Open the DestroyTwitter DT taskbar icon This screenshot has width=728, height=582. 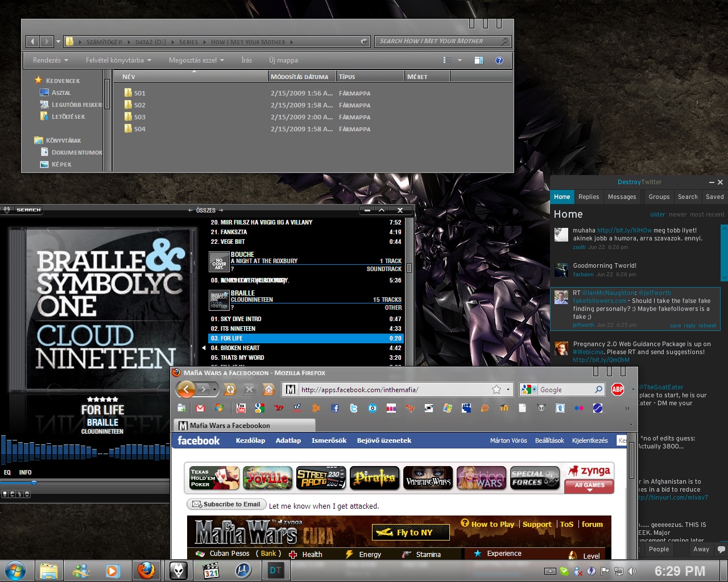coord(276,570)
